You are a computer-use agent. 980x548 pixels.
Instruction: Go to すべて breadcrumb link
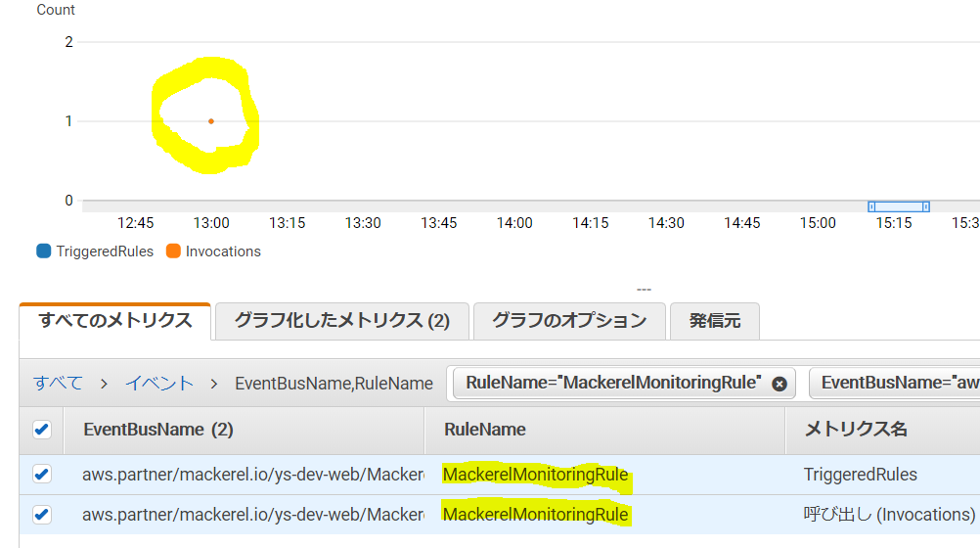tap(58, 383)
